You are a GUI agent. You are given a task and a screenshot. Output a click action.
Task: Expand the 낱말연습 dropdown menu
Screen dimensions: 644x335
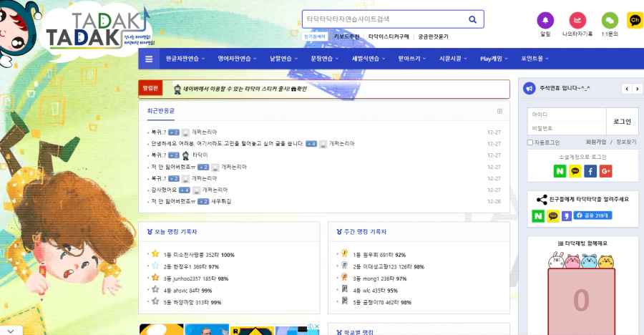pyautogui.click(x=283, y=59)
